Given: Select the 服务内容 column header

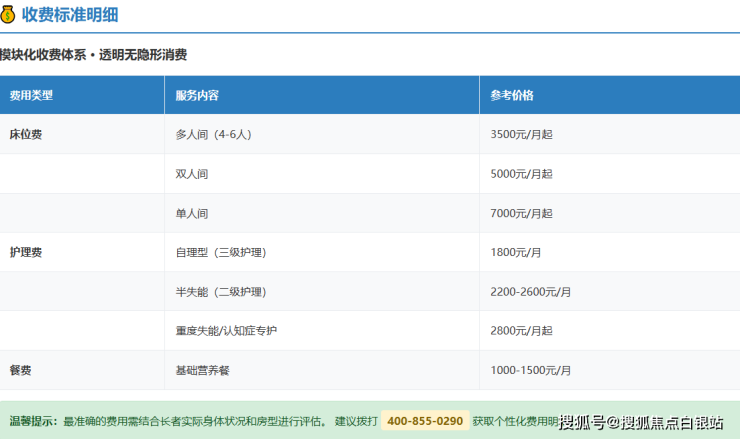Looking at the screenshot, I should (x=197, y=96).
